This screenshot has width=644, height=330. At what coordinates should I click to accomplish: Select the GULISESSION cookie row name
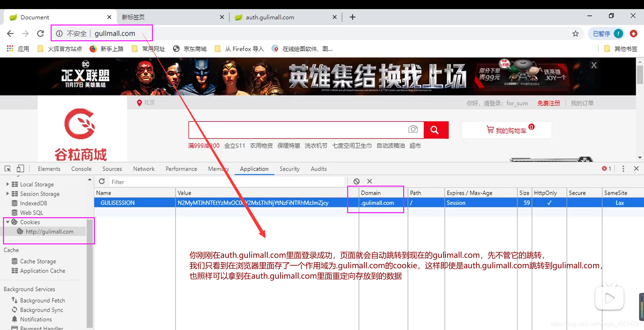tap(118, 203)
